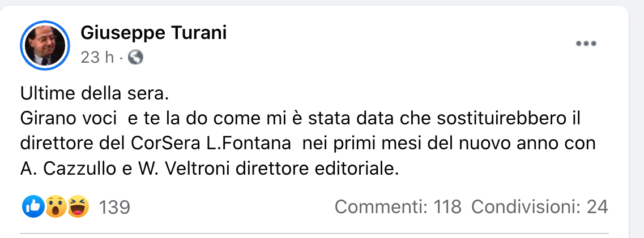Click the blue thumbs-up Like reaction icon
Screen dimensions: 644x238
(x=33, y=207)
